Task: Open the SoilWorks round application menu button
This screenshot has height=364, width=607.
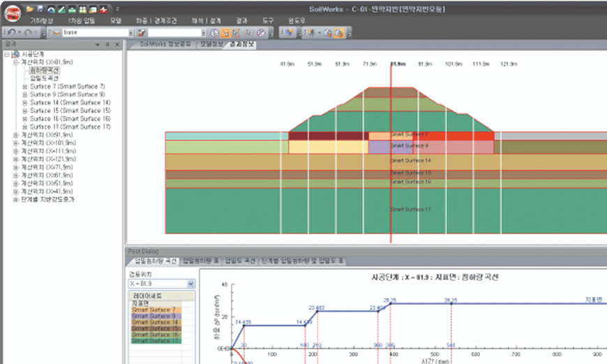Action: [x=13, y=13]
